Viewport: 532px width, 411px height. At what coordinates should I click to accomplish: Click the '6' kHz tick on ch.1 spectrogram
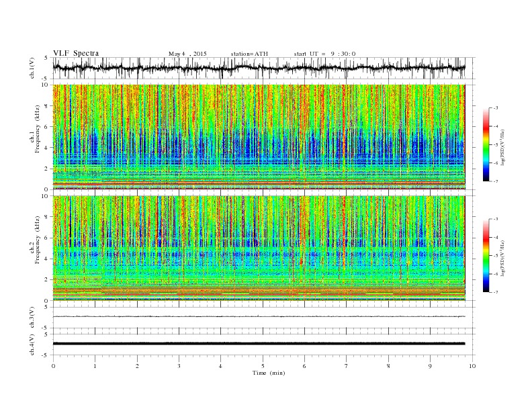coord(46,127)
